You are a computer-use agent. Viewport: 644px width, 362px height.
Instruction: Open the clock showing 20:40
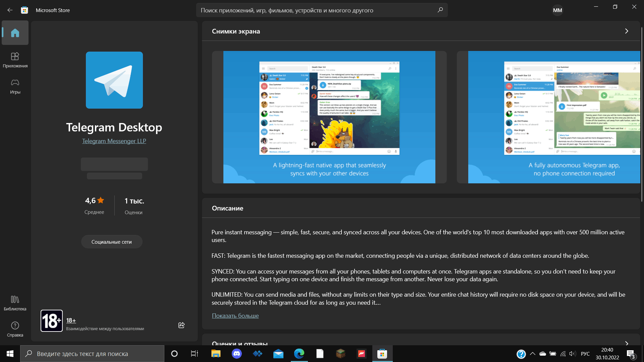607,354
